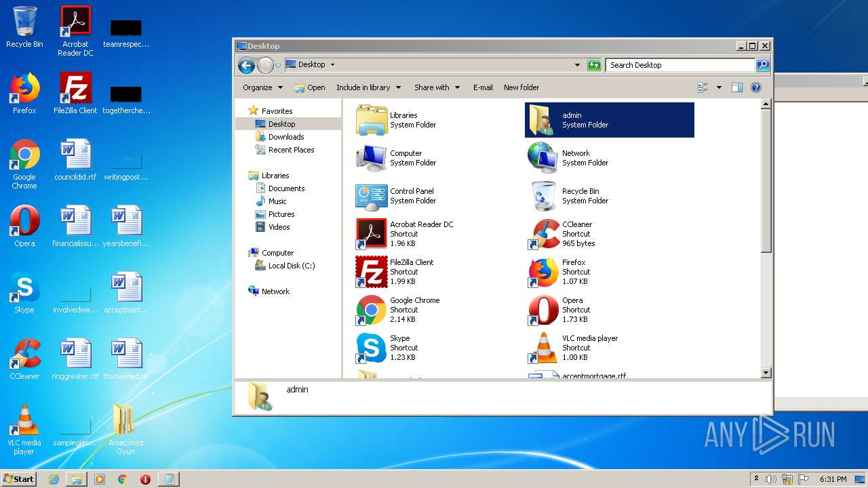The height and width of the screenshot is (488, 868).
Task: Select Downloads in navigation pane
Action: pyautogui.click(x=279, y=137)
